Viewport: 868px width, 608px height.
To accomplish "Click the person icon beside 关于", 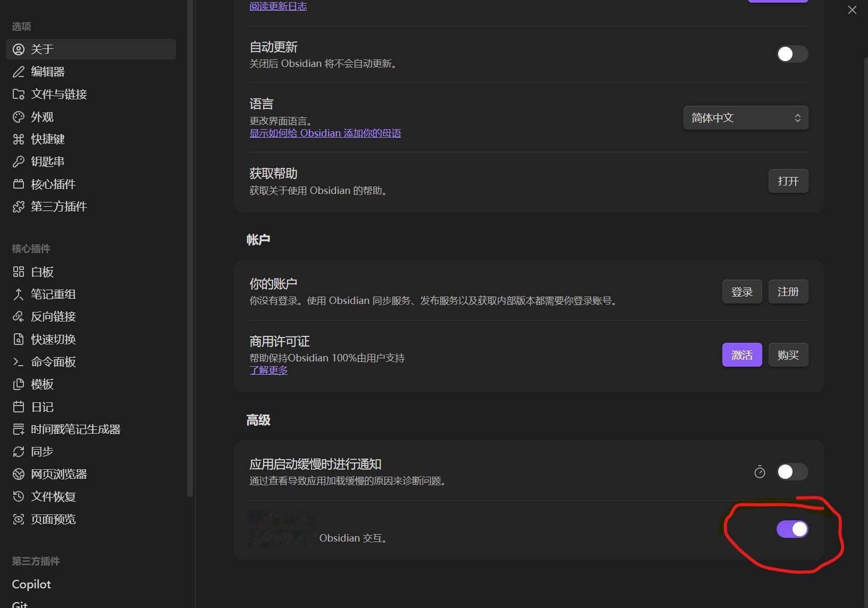I will (19, 49).
